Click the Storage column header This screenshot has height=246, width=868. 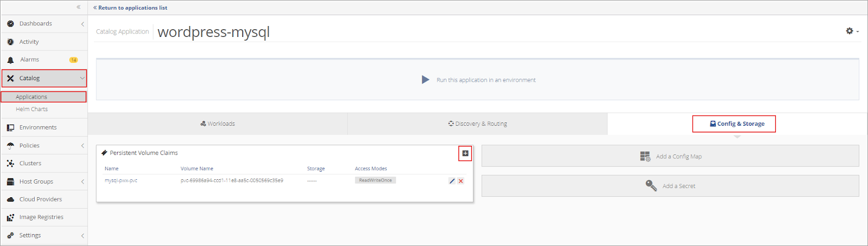coord(316,169)
